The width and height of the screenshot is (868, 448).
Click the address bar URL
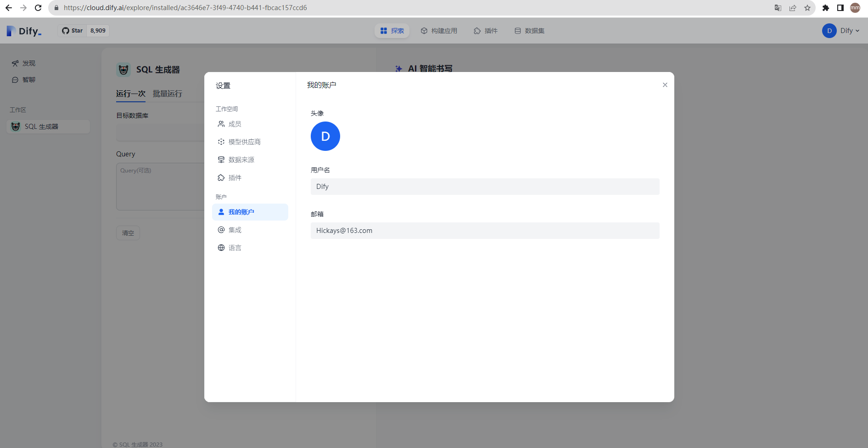coord(185,8)
